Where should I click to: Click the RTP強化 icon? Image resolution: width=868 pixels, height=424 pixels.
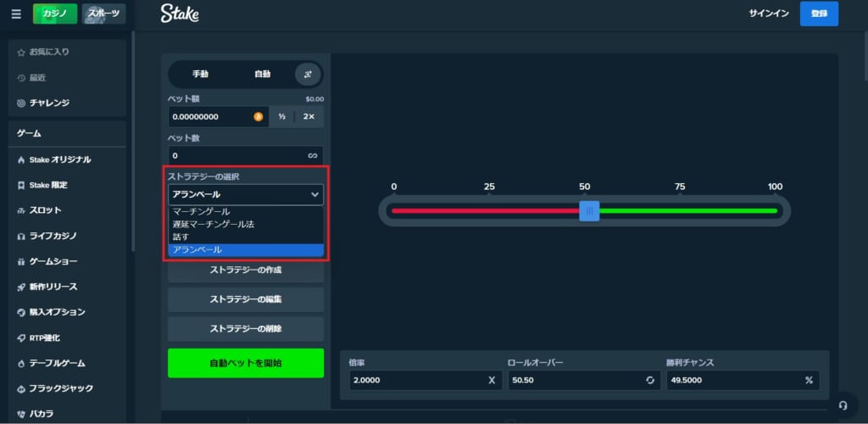click(21, 338)
